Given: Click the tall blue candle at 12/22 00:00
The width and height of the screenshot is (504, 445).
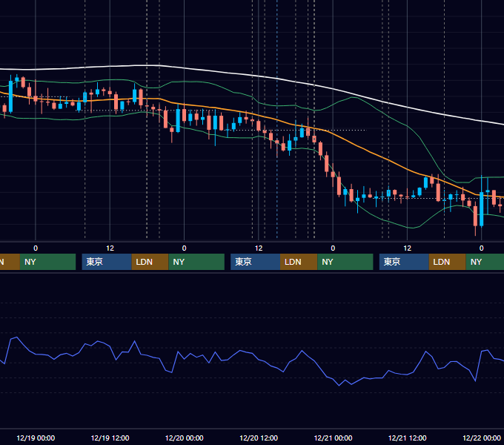Looking at the screenshot, I should (x=482, y=209).
